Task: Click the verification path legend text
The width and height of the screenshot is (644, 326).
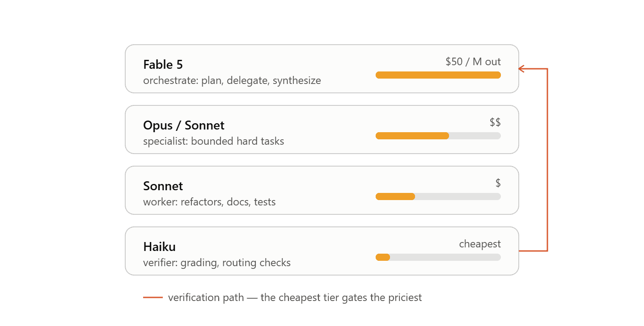Action: [295, 297]
